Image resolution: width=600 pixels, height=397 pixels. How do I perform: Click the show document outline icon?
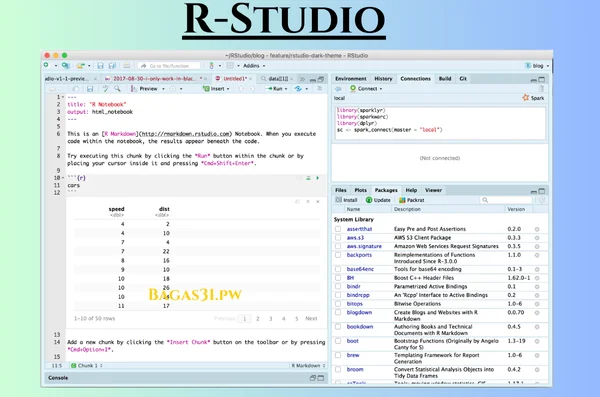(x=320, y=89)
